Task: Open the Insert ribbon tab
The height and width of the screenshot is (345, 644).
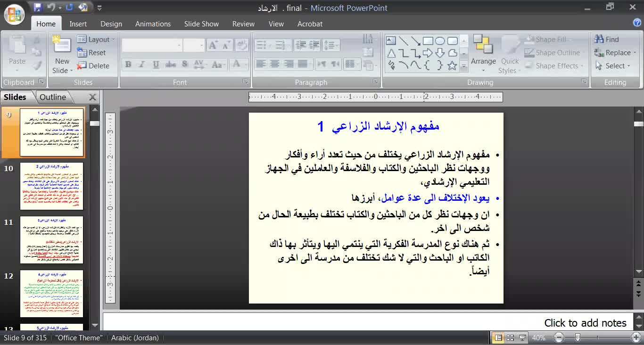Action: click(x=78, y=24)
